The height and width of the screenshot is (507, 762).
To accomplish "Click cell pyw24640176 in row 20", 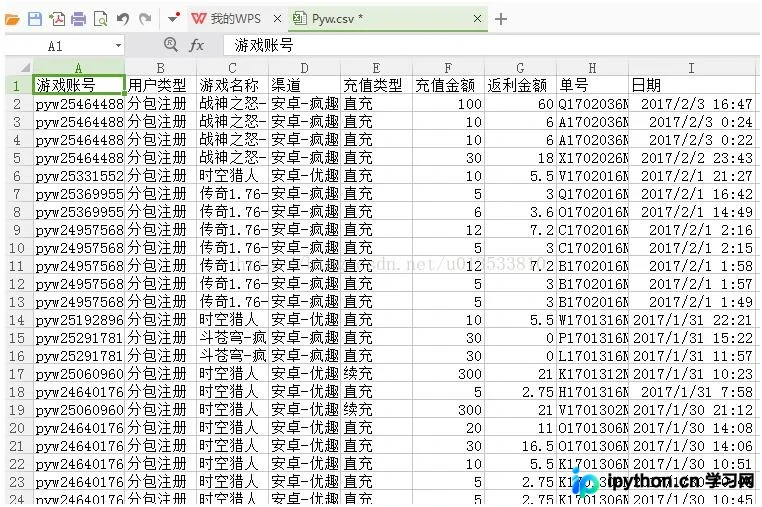I will click(79, 428).
